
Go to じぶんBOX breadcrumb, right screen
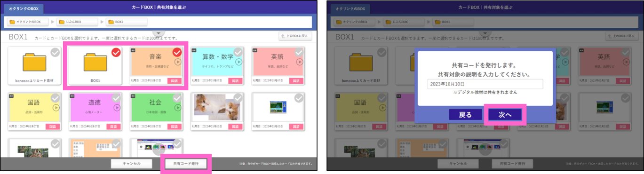pos(404,22)
